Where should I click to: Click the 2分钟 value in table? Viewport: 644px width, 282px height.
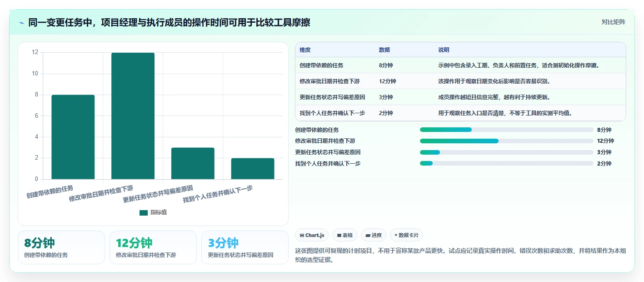(x=386, y=113)
